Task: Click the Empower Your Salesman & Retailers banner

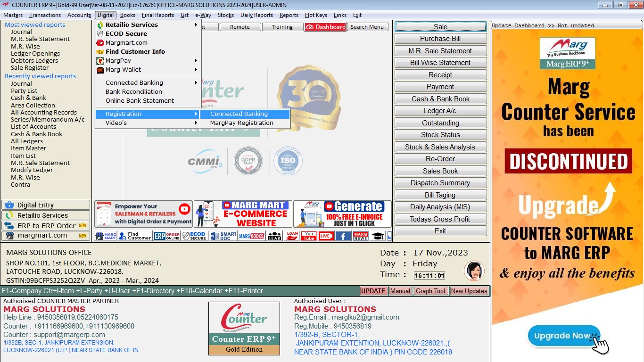Action: pyautogui.click(x=143, y=214)
